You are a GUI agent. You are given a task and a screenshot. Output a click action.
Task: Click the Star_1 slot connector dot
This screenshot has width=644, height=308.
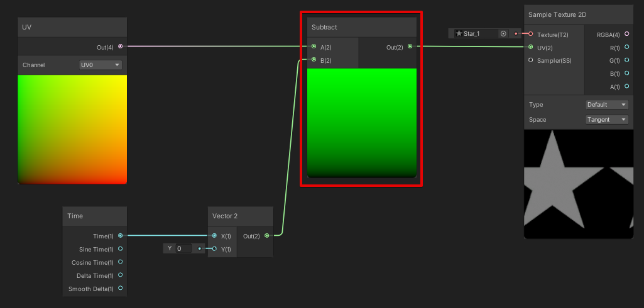click(x=516, y=34)
